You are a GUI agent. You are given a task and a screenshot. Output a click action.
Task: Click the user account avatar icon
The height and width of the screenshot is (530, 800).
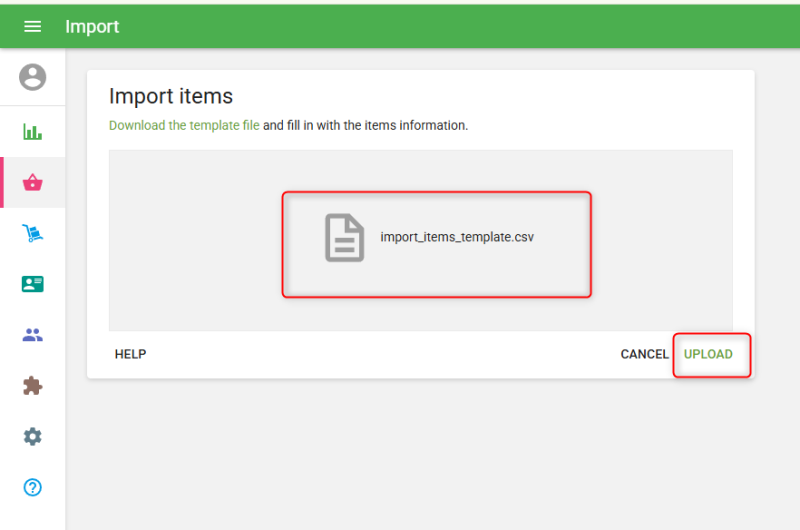[32, 77]
